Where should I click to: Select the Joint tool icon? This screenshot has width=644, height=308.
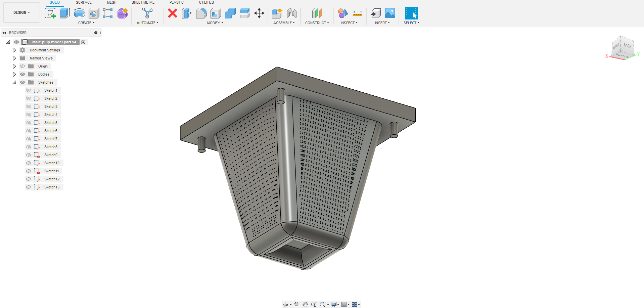coord(292,13)
